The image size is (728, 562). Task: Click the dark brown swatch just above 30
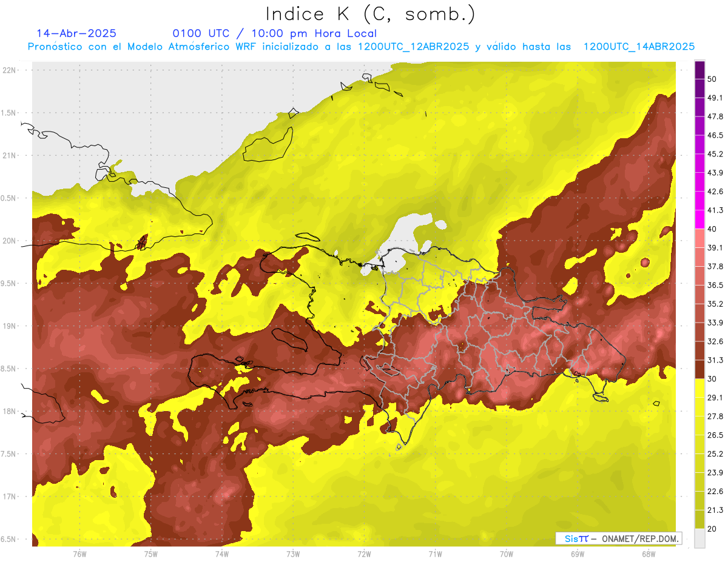[x=699, y=370]
